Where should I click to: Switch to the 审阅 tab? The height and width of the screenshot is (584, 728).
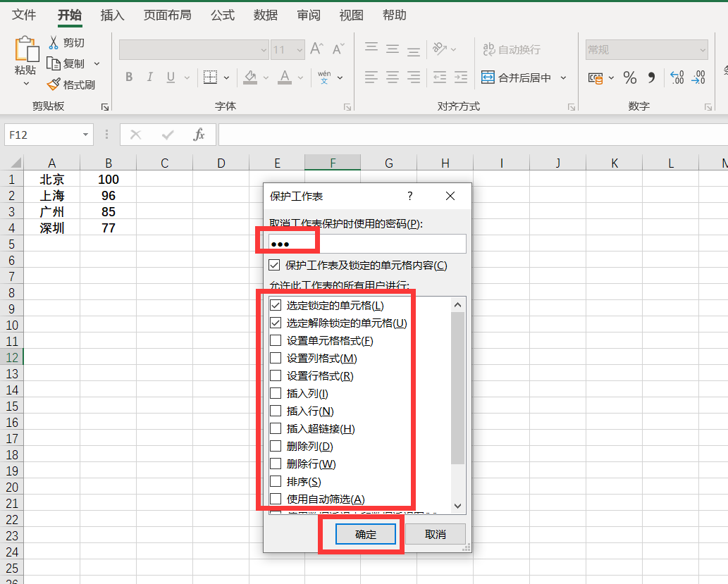pos(309,15)
